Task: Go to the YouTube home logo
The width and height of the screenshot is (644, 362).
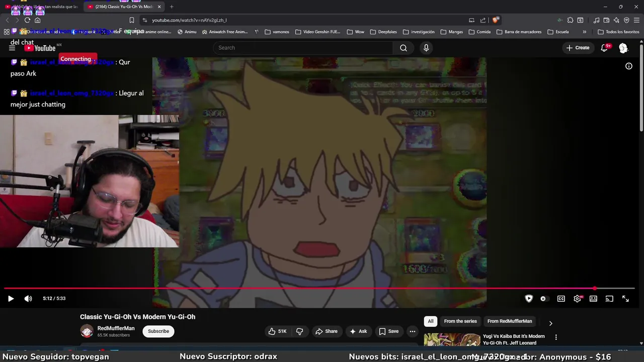Action: pyautogui.click(x=40, y=48)
